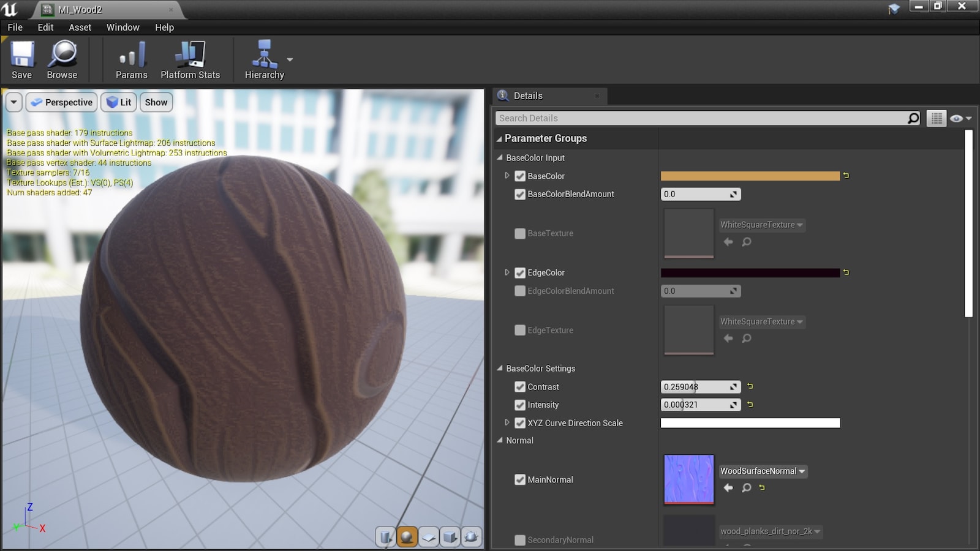Collapse the Normal parameter group
The image size is (980, 551).
click(499, 440)
